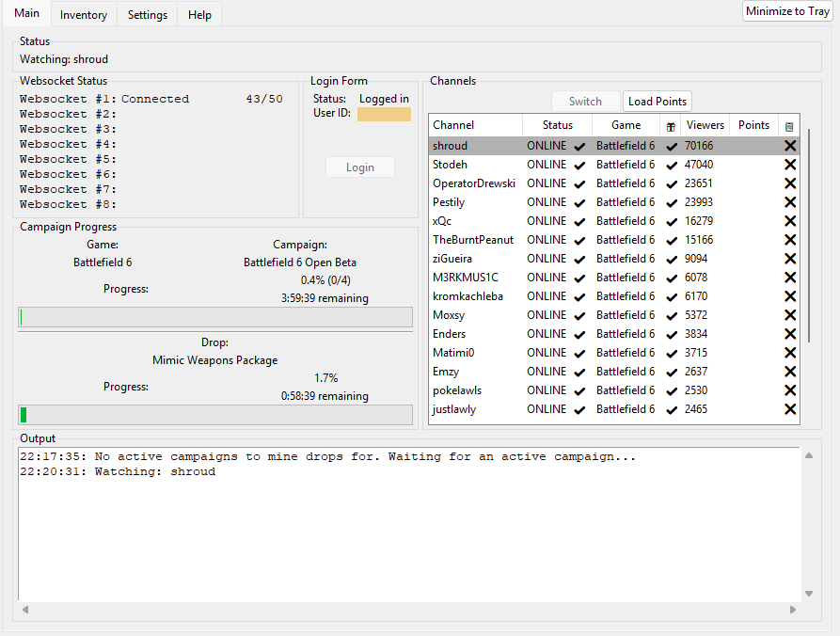Click the X icon in ziGueira row
Screen dimensions: 840x636
click(x=789, y=259)
